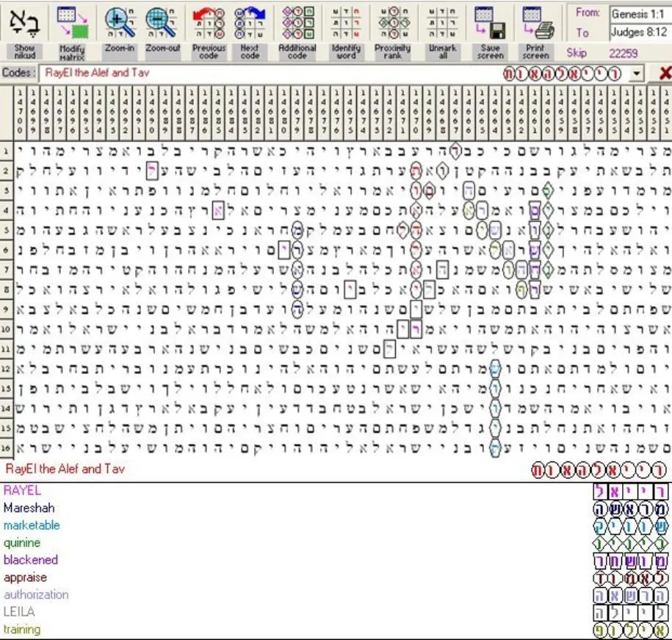Click the Hebrew letters beside authorization
Image resolution: width=672 pixels, height=640 pixels.
[630, 595]
